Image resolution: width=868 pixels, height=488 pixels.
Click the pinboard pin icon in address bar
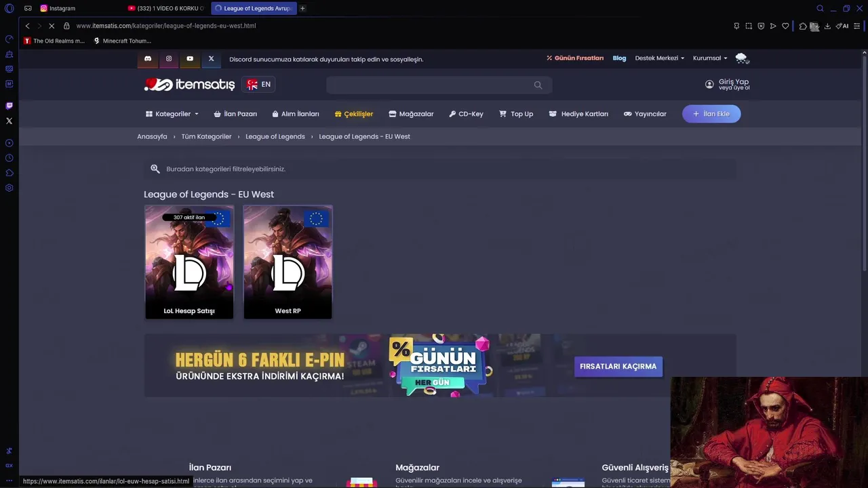point(736,26)
